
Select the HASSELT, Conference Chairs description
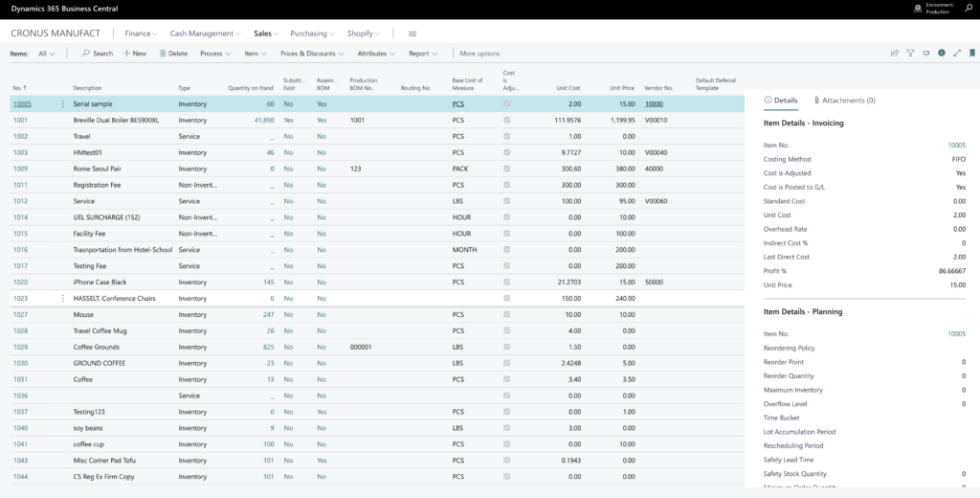(114, 299)
